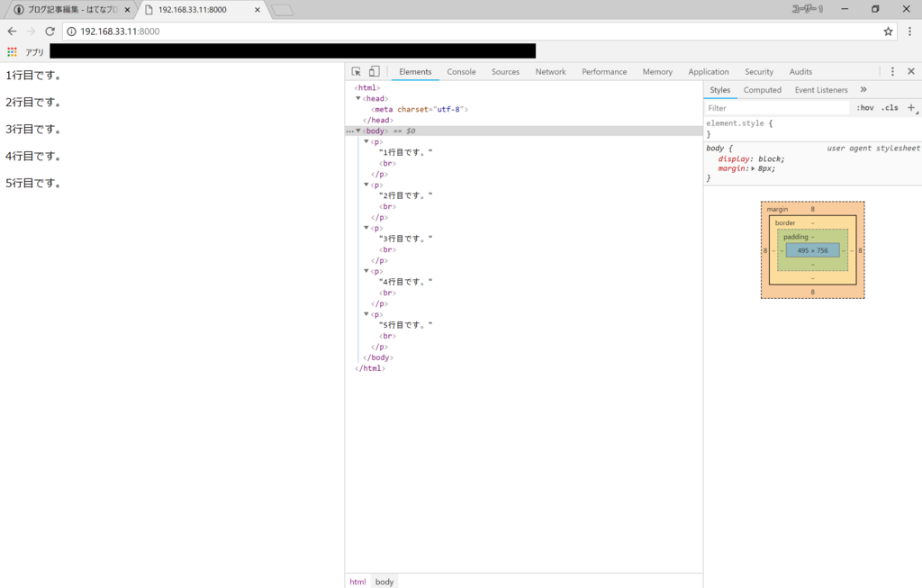Image resolution: width=922 pixels, height=588 pixels.
Task: Open the Audits tab
Action: [x=800, y=72]
